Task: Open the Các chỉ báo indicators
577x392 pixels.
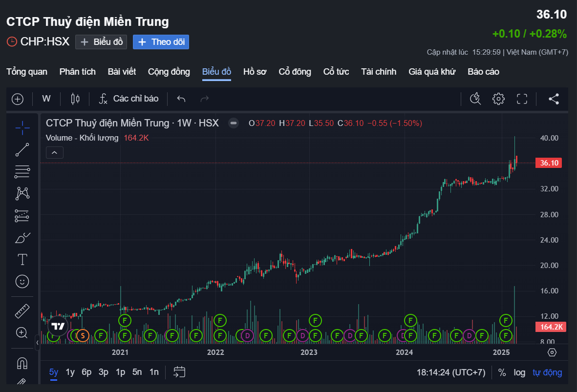Action: point(128,99)
